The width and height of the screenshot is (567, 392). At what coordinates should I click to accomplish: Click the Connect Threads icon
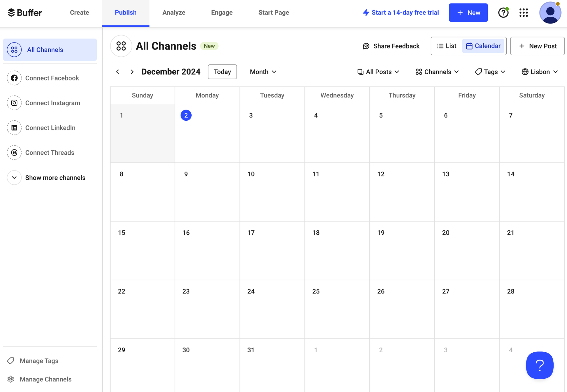(x=14, y=152)
